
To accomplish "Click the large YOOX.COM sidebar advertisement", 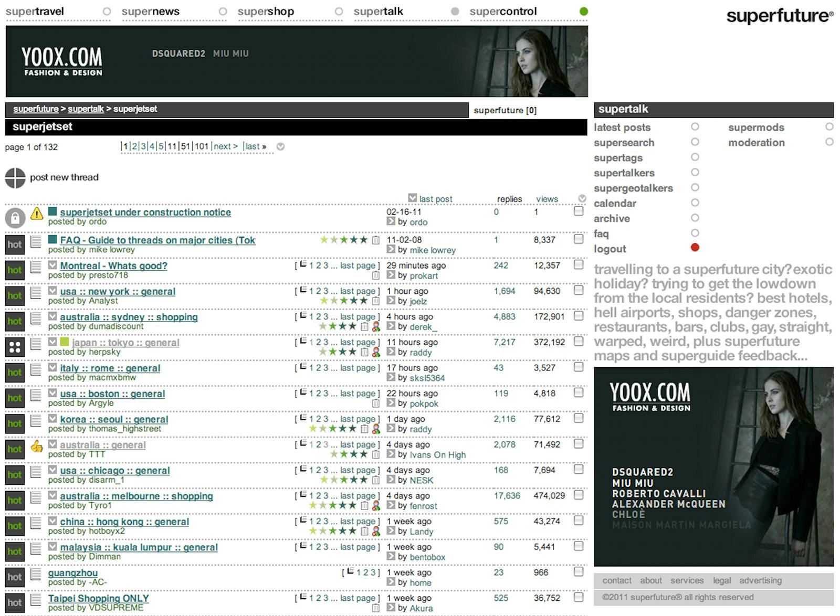I will [713, 466].
